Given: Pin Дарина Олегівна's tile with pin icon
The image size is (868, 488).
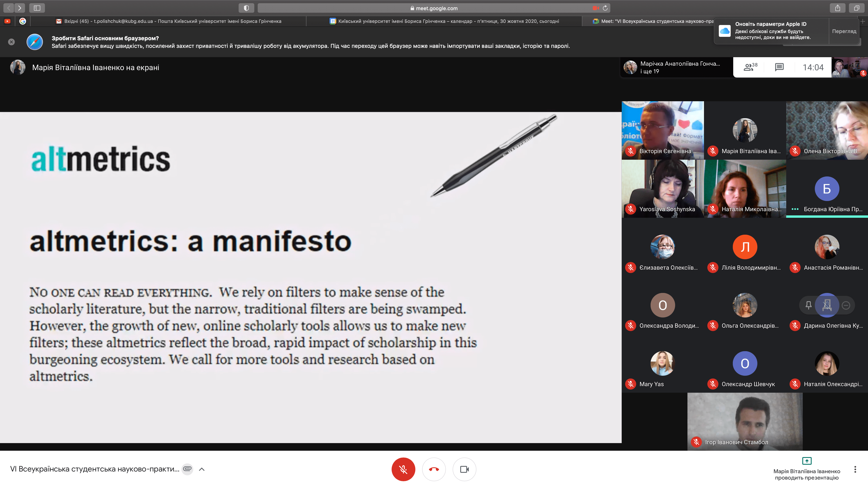Looking at the screenshot, I should pyautogui.click(x=808, y=305).
